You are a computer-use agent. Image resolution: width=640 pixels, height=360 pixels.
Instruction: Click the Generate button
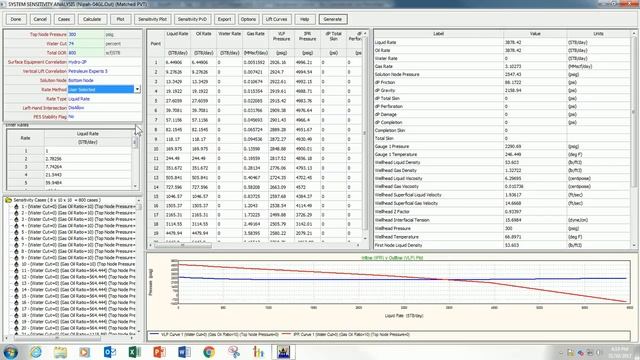coord(333,19)
